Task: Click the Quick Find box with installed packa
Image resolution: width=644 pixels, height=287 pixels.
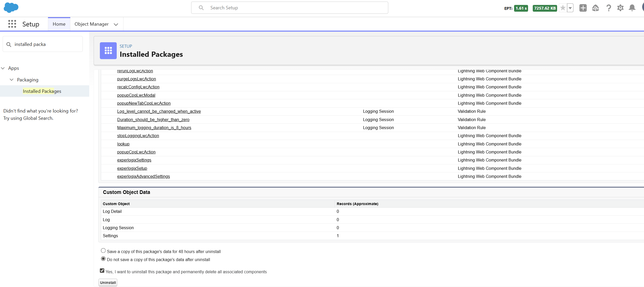Action: click(x=43, y=44)
